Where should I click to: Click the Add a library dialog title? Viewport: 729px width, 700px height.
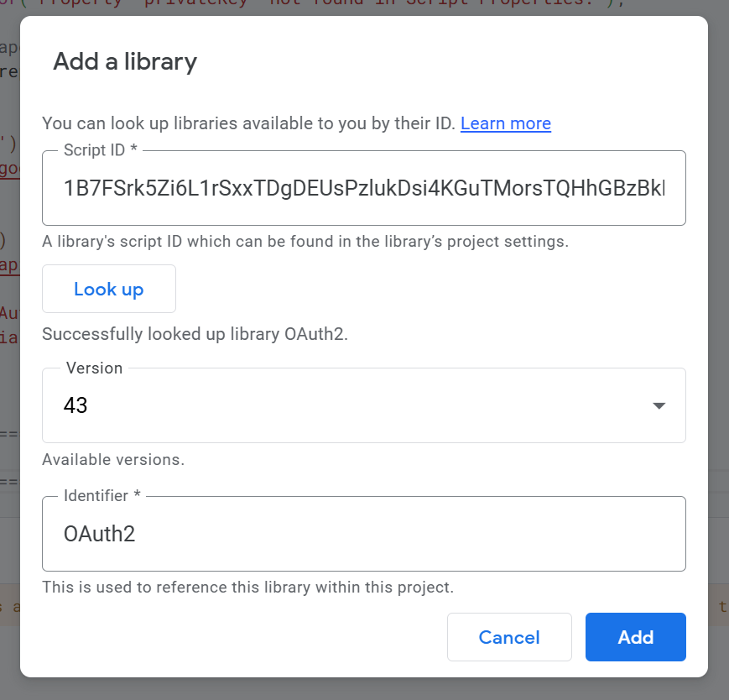(125, 61)
